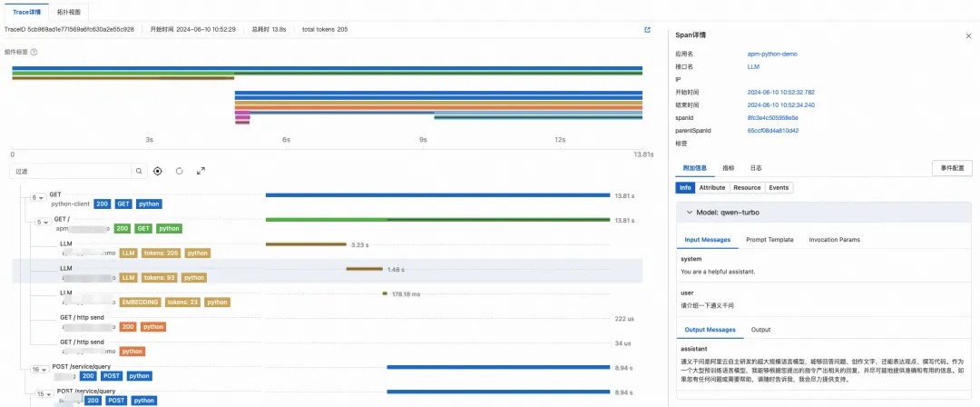The height and width of the screenshot is (407, 980).
Task: Select the Attribute segment button
Action: 712,187
